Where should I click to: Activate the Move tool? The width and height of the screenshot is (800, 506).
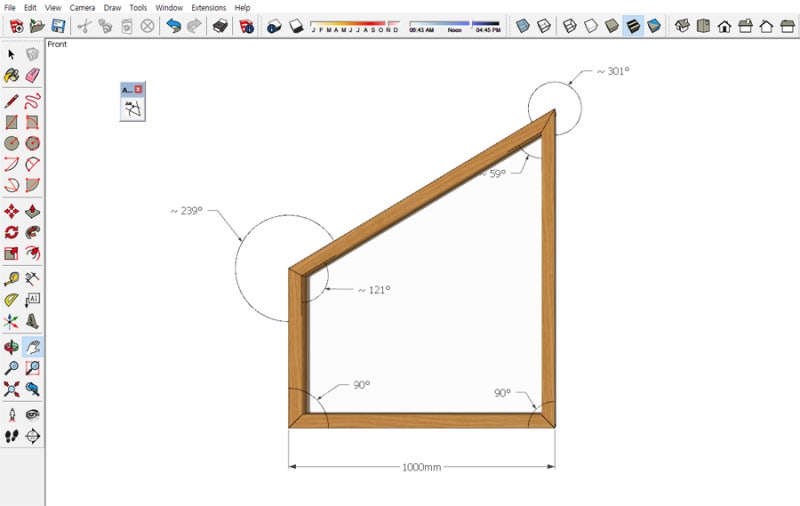point(11,211)
